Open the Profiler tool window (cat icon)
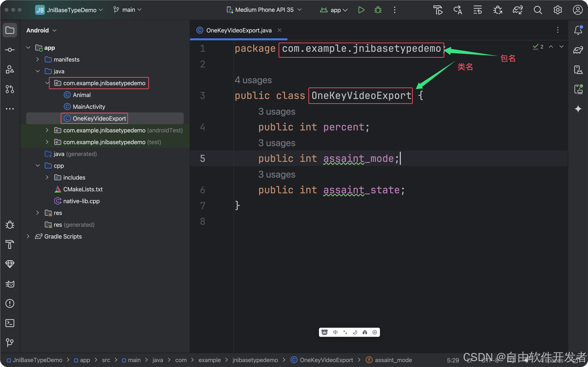The width and height of the screenshot is (588, 367). 10,284
